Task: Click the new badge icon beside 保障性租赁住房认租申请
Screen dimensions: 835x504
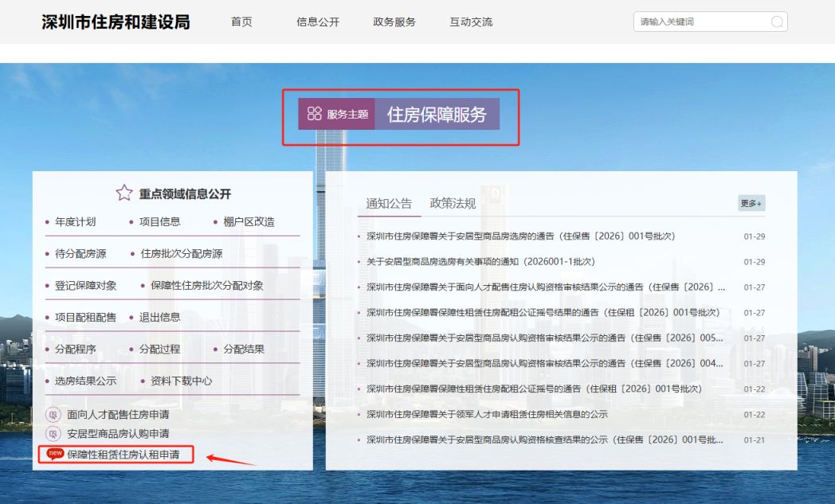Action: (55, 454)
